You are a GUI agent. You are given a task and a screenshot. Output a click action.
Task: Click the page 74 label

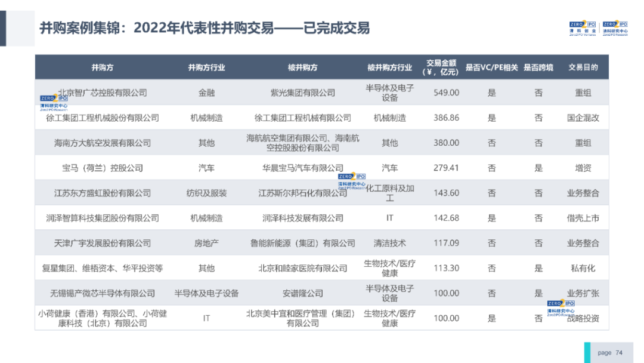tap(610, 353)
